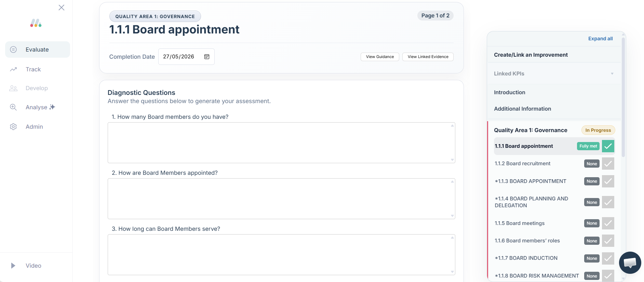
Task: Click the Fully met status badge
Action: click(588, 146)
